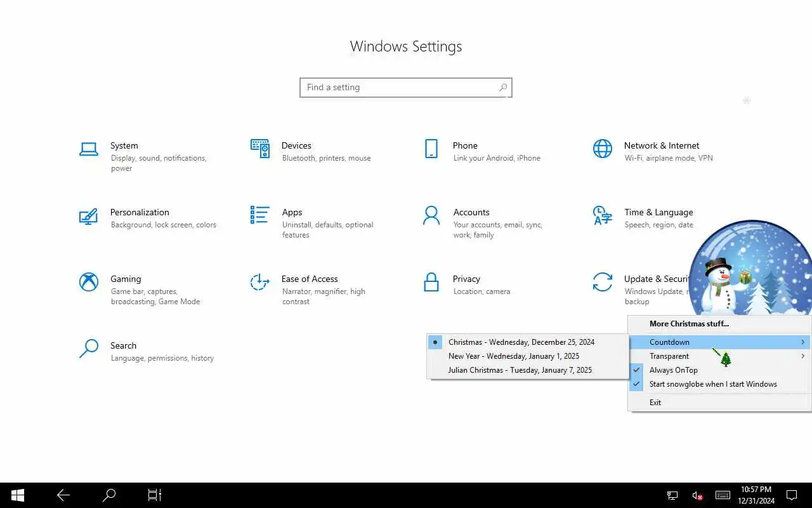Choose Exit from snowglobe menu

(719, 403)
